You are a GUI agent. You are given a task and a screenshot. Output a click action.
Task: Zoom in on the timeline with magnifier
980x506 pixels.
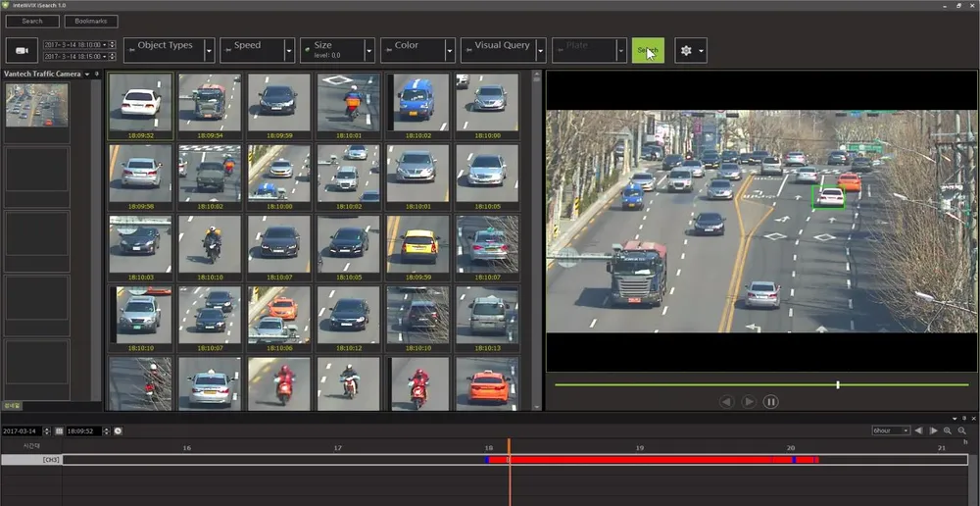948,430
